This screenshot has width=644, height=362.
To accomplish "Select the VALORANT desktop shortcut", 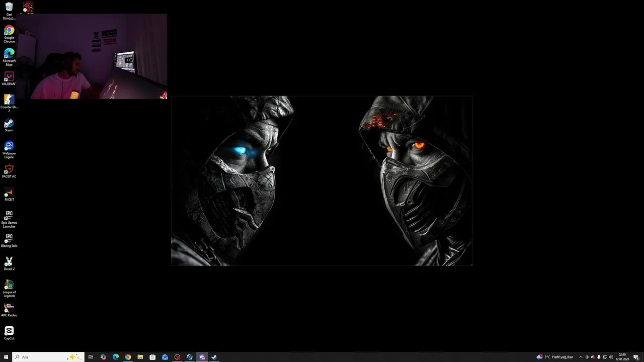I will click(x=9, y=79).
